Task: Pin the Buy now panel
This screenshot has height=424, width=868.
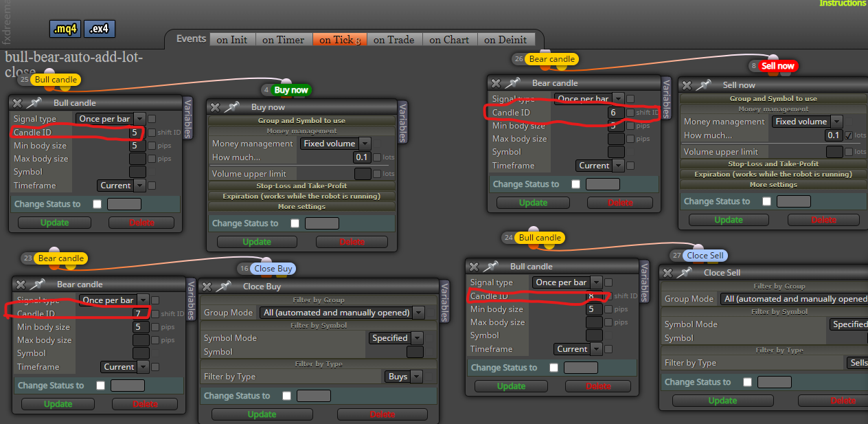Action: click(x=231, y=107)
